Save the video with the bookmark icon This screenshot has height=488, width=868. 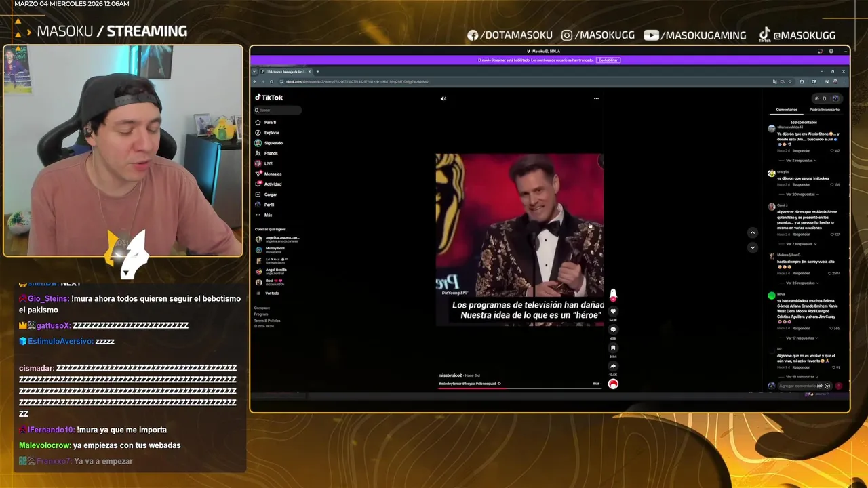pyautogui.click(x=613, y=348)
